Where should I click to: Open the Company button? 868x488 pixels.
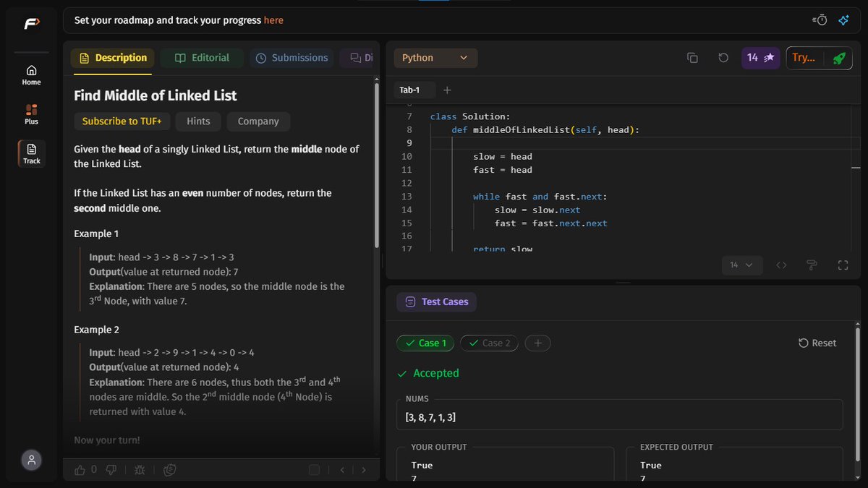258,121
